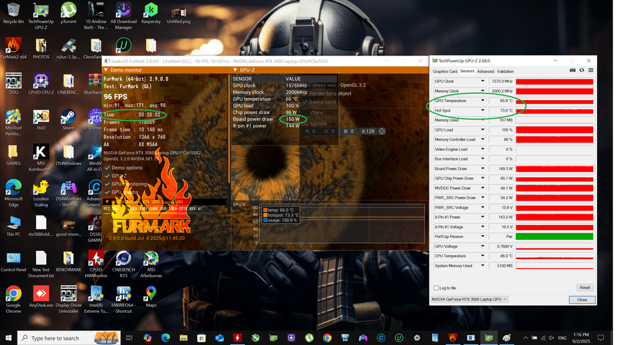Toggle background checkbox in FurMark options
The height and width of the screenshot is (345, 644).
click(x=305, y=102)
